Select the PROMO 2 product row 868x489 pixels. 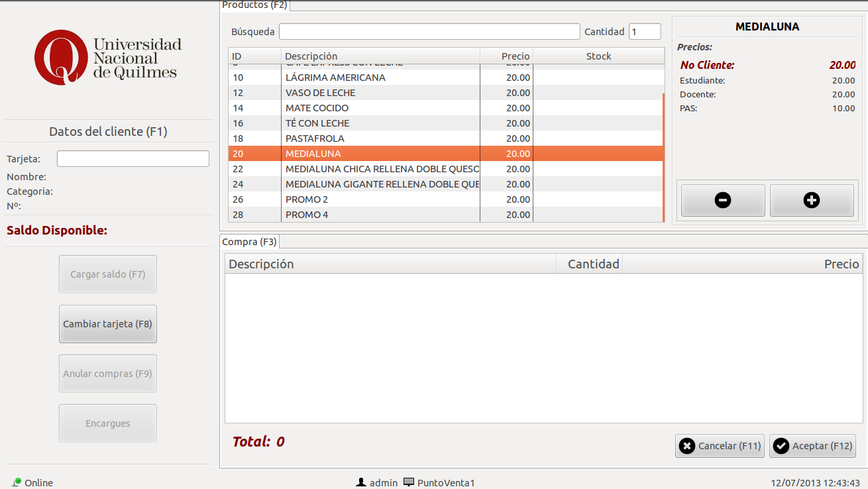[x=380, y=199]
